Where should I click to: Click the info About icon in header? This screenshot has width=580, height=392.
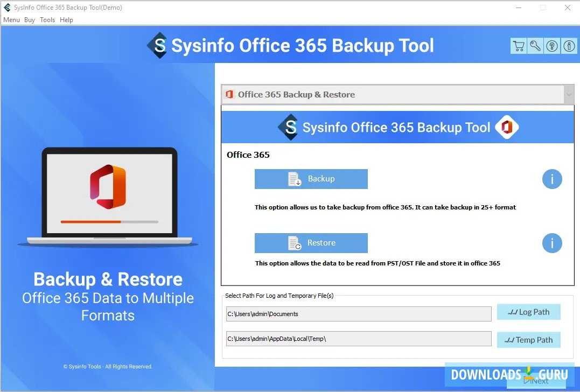pyautogui.click(x=569, y=46)
